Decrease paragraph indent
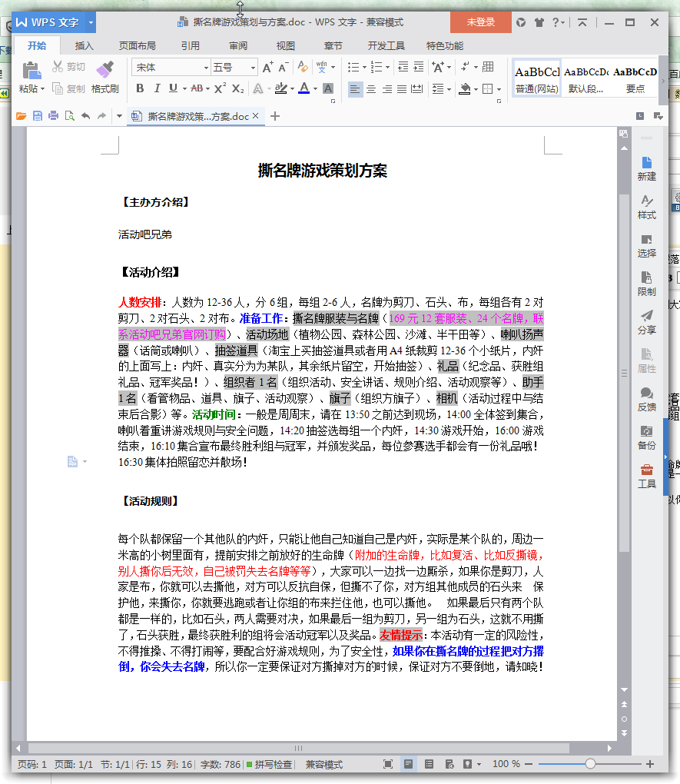Viewport: 680px width, 784px height. pos(403,67)
